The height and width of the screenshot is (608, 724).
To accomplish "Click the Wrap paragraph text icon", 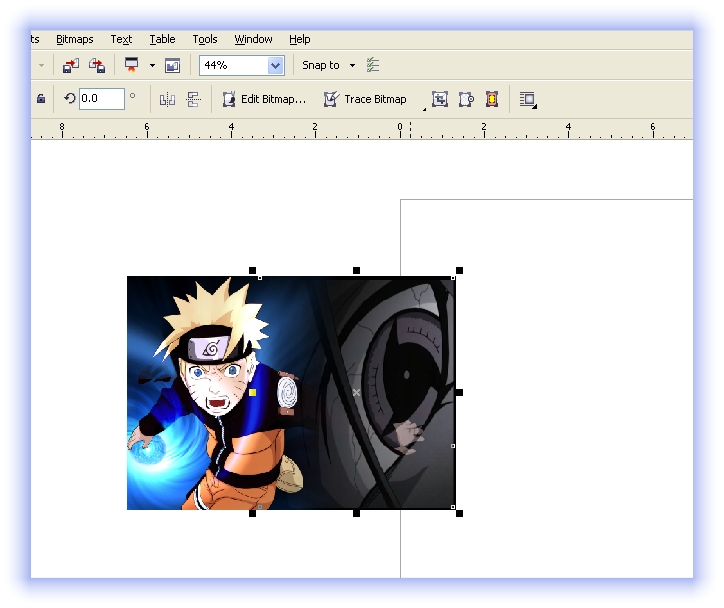I will tap(528, 100).
